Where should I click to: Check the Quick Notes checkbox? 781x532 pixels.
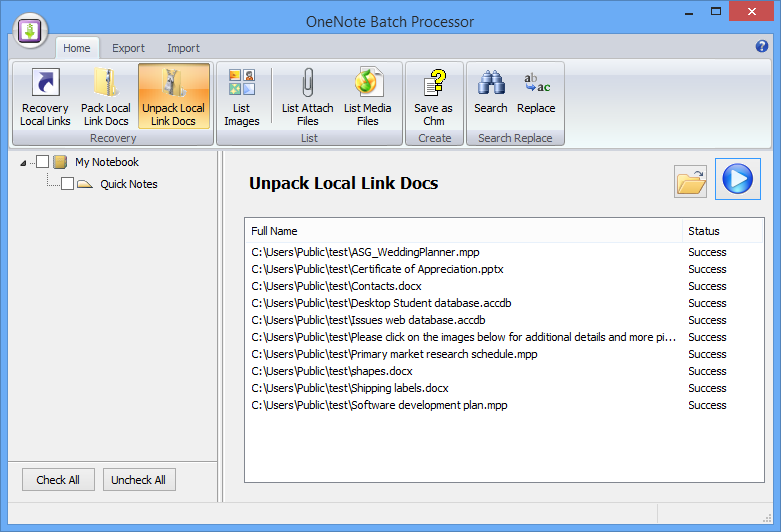67,183
